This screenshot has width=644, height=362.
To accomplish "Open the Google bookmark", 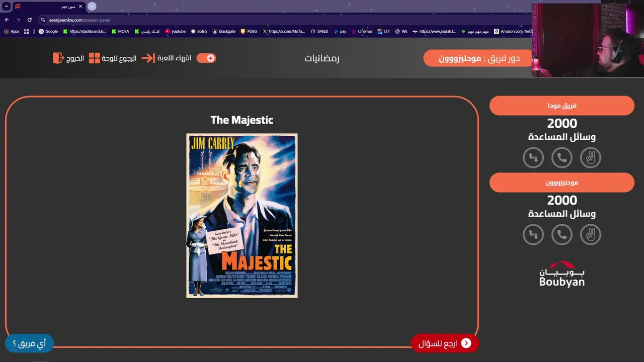I will [48, 31].
